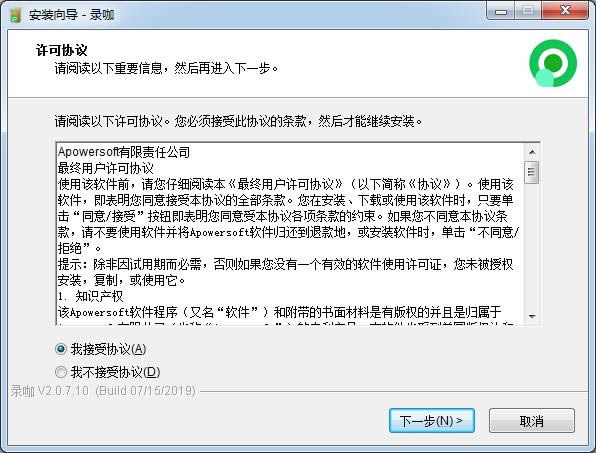This screenshot has height=453, width=596.
Task: Minimize the 安装向导 window
Action: (x=501, y=11)
